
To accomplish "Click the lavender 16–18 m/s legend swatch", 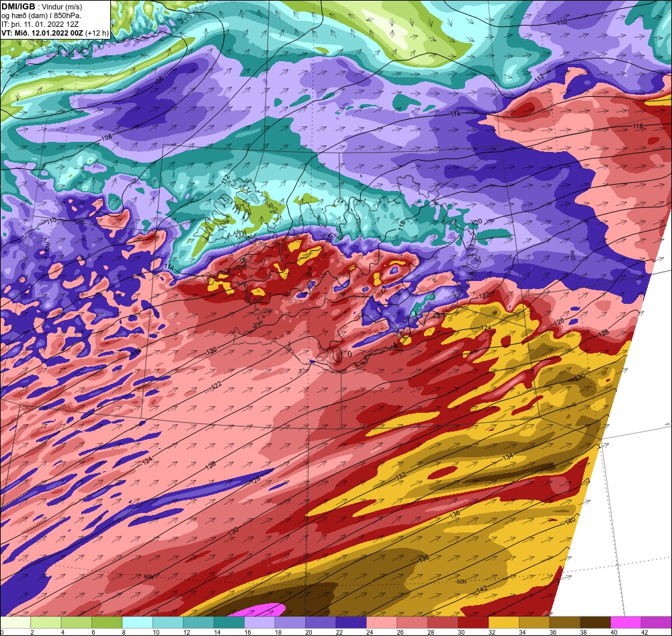I will [259, 623].
